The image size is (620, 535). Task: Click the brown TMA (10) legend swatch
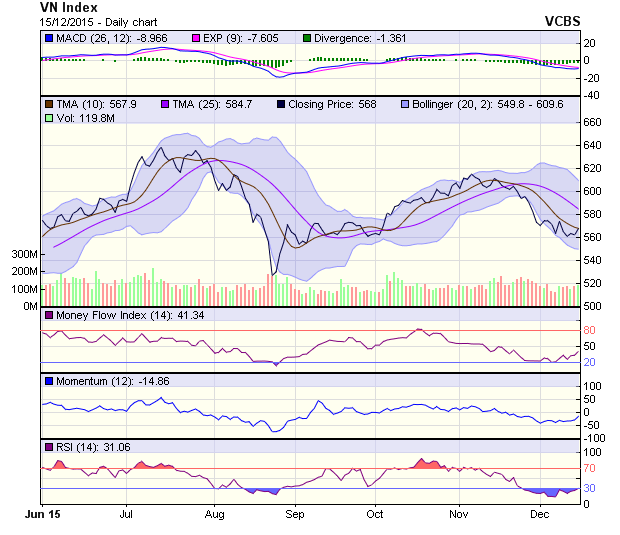click(x=48, y=103)
